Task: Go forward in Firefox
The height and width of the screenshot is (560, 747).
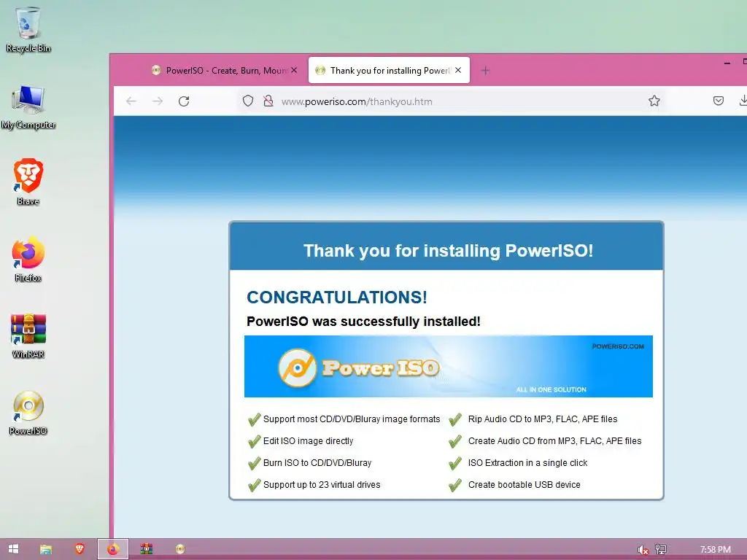Action: (x=158, y=101)
